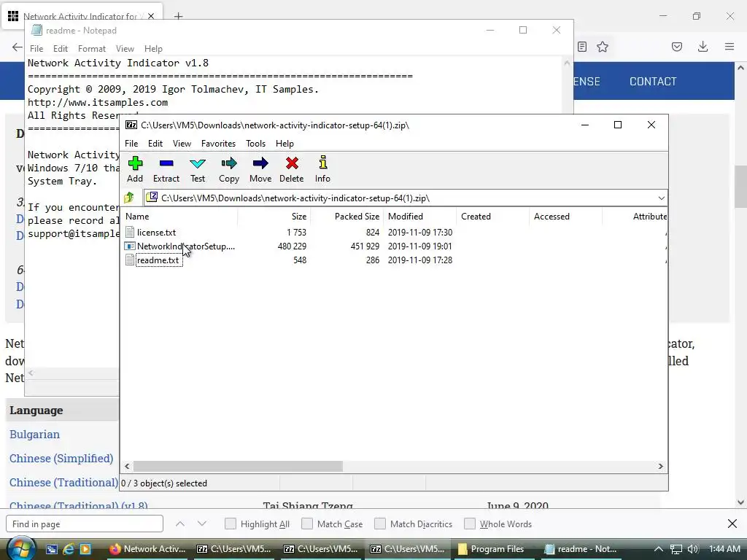The height and width of the screenshot is (560, 747).
Task: Click the Add toolbar icon in 7-Zip
Action: point(135,169)
